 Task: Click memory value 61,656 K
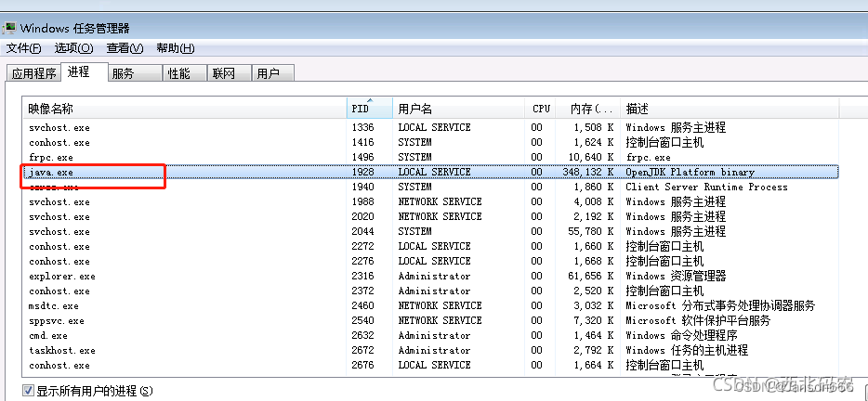pyautogui.click(x=591, y=276)
